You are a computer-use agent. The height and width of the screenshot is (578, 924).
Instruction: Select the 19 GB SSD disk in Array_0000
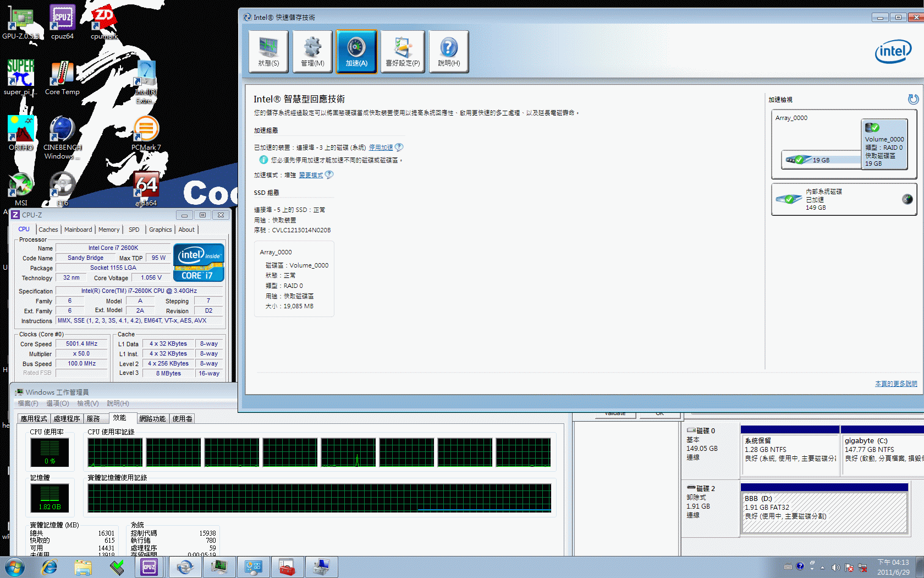click(x=821, y=160)
